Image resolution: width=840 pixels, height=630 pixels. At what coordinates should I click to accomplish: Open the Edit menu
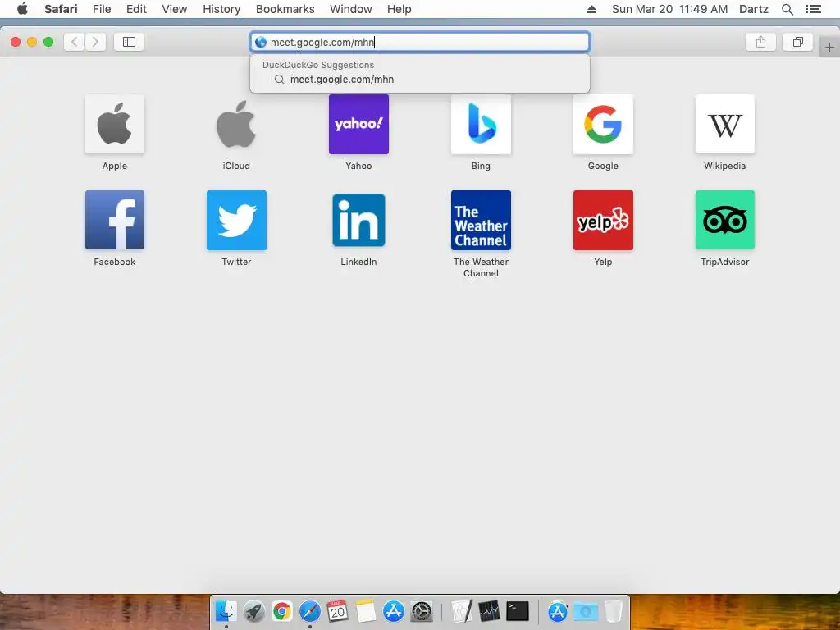(x=136, y=9)
